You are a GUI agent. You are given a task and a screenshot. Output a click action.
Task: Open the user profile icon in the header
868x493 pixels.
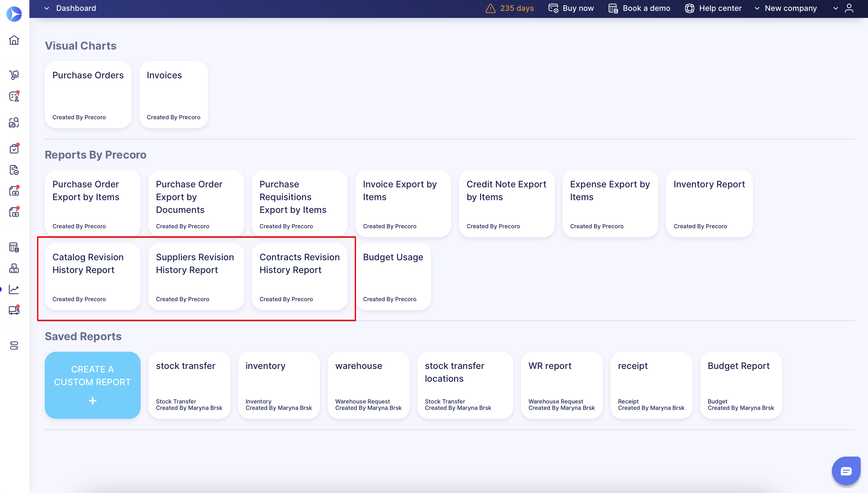(849, 8)
